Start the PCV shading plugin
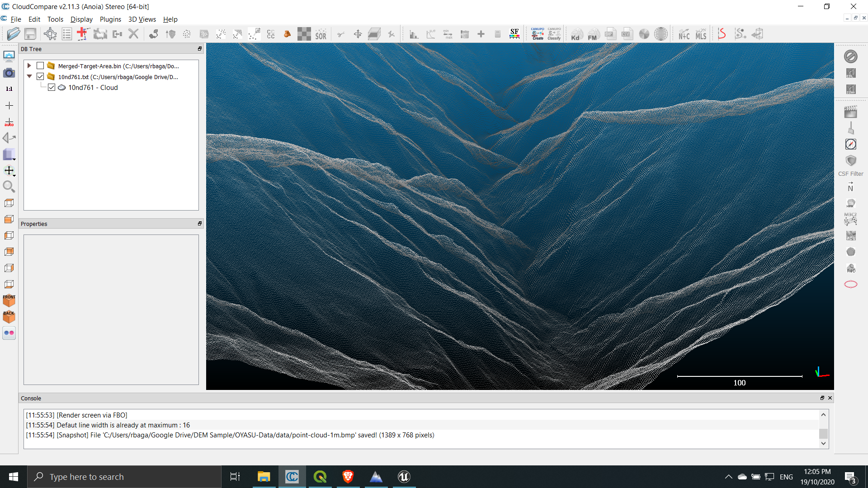This screenshot has width=868, height=488. [850, 235]
